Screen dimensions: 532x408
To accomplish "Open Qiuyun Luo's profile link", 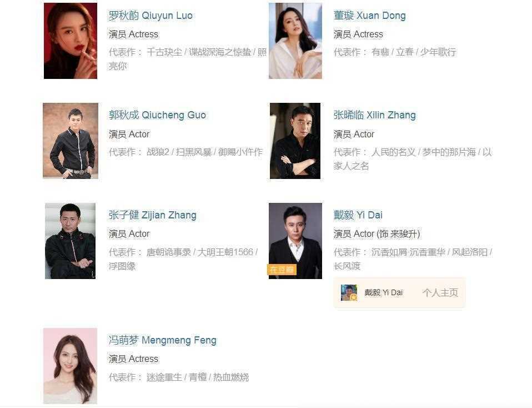I will pyautogui.click(x=150, y=16).
